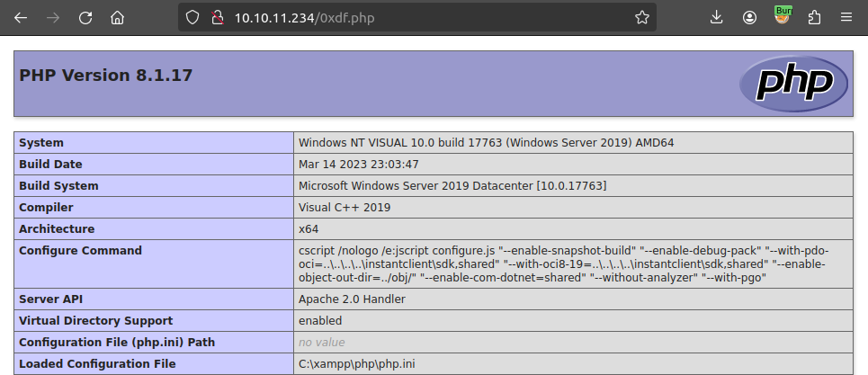Click the System row label cell

click(153, 143)
